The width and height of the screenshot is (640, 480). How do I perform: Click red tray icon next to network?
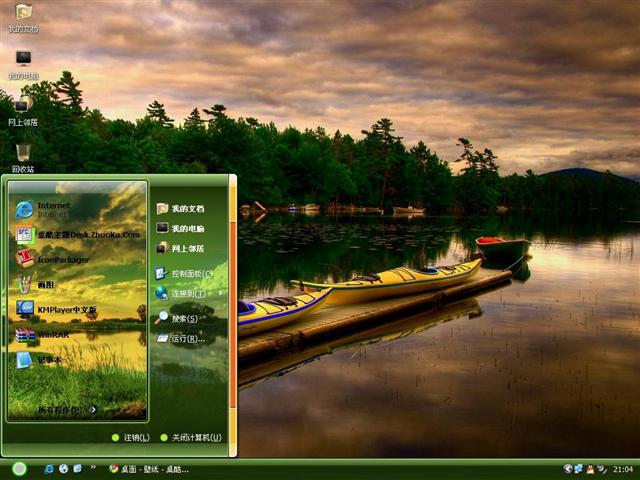[x=590, y=469]
